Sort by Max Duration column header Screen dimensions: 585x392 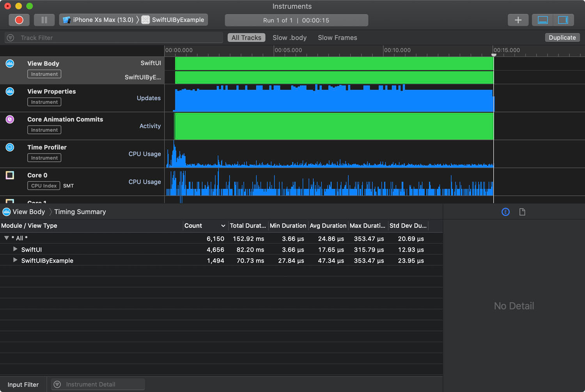point(368,226)
